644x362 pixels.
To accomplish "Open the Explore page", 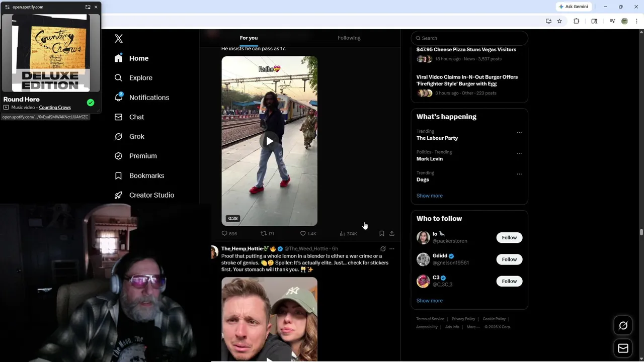I will click(133, 78).
